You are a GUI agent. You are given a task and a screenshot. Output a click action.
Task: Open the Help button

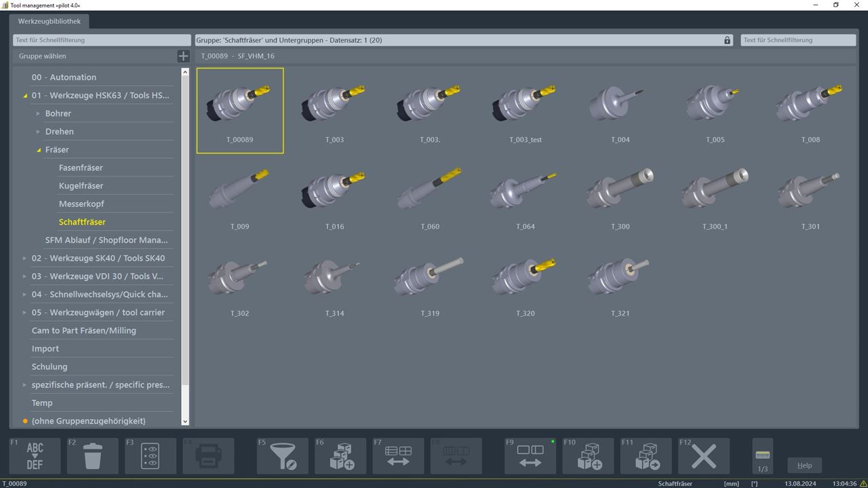coord(804,466)
